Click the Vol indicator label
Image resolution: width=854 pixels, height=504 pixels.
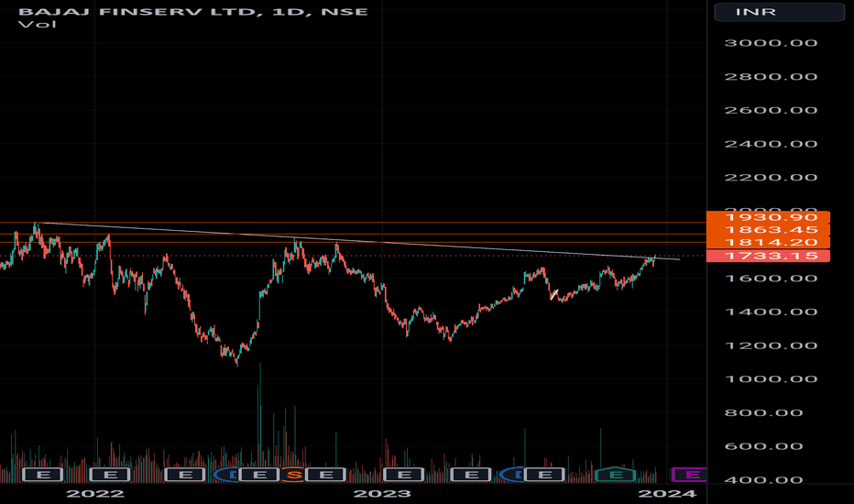point(37,24)
